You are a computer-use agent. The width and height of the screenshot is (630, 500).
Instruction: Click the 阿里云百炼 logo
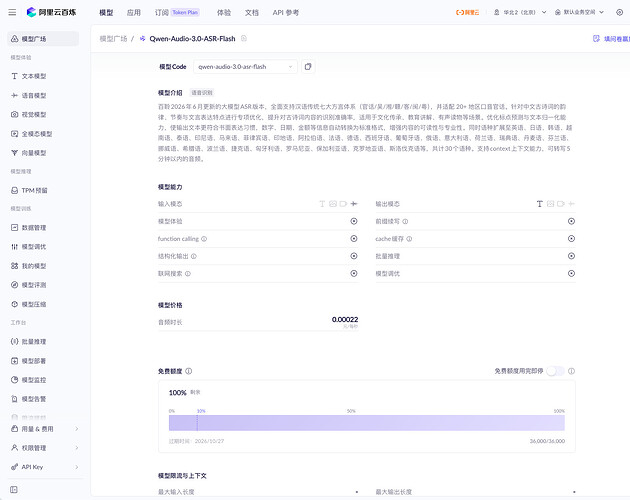[51, 12]
